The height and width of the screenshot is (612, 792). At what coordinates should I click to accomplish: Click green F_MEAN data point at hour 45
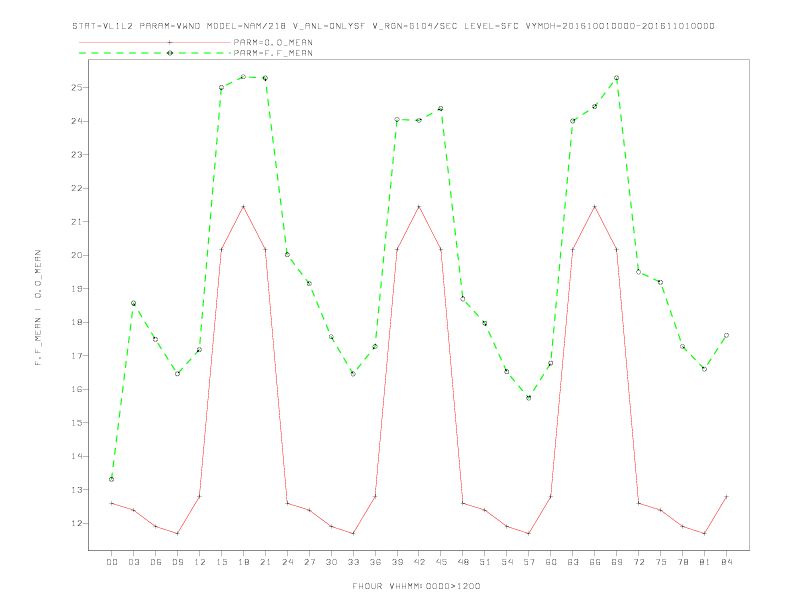point(440,109)
